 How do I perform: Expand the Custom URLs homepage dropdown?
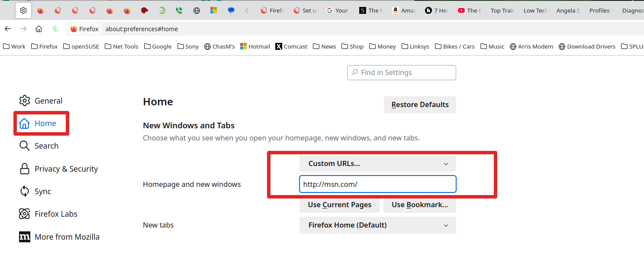pos(377,163)
